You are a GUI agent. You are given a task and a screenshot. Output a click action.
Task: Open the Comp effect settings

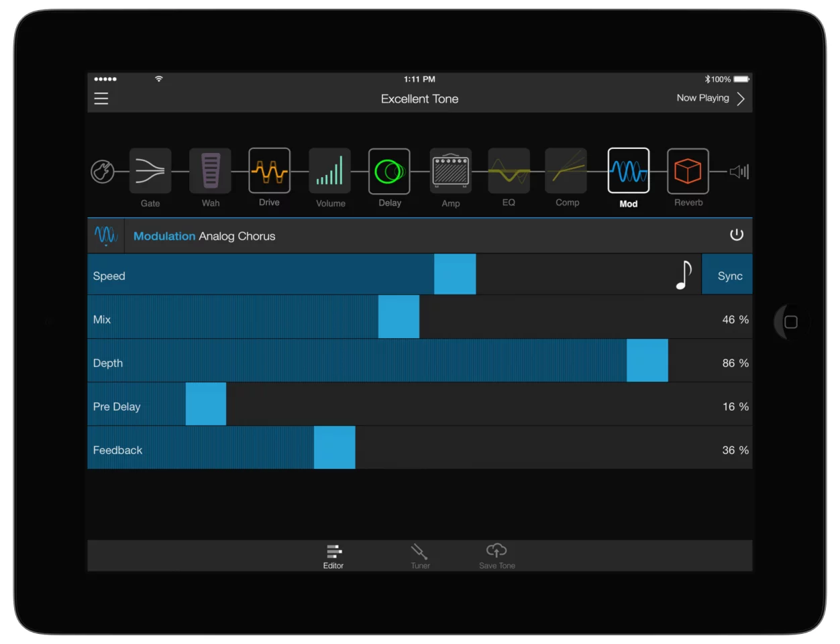click(x=566, y=171)
